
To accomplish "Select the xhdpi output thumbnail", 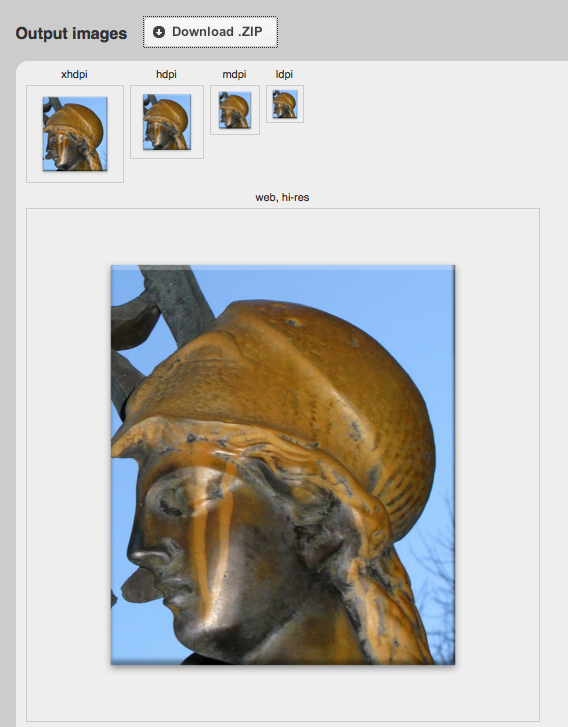I will 75,134.
